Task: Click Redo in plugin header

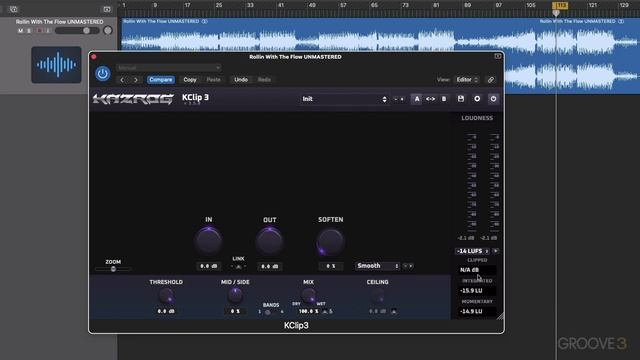Action: (x=264, y=80)
